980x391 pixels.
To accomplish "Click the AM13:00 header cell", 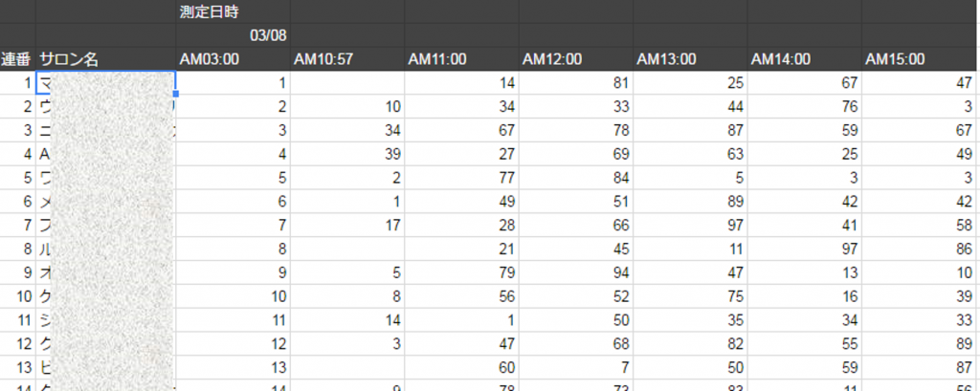I will [x=690, y=59].
